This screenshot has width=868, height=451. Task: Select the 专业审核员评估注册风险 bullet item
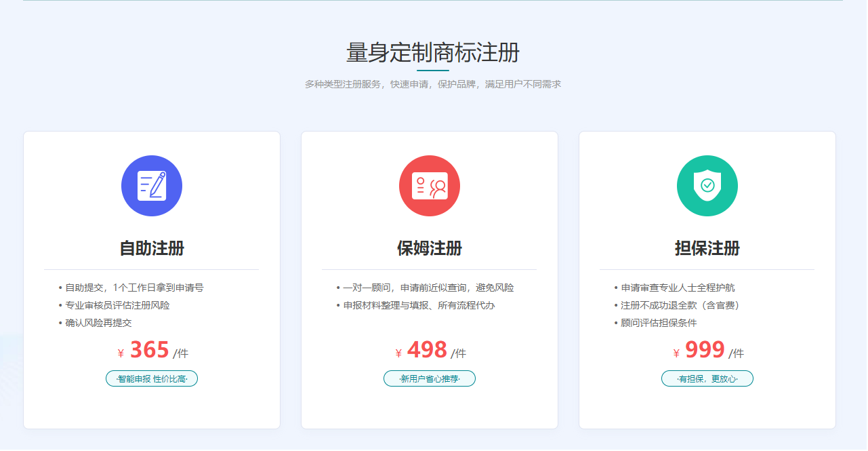[x=117, y=305]
